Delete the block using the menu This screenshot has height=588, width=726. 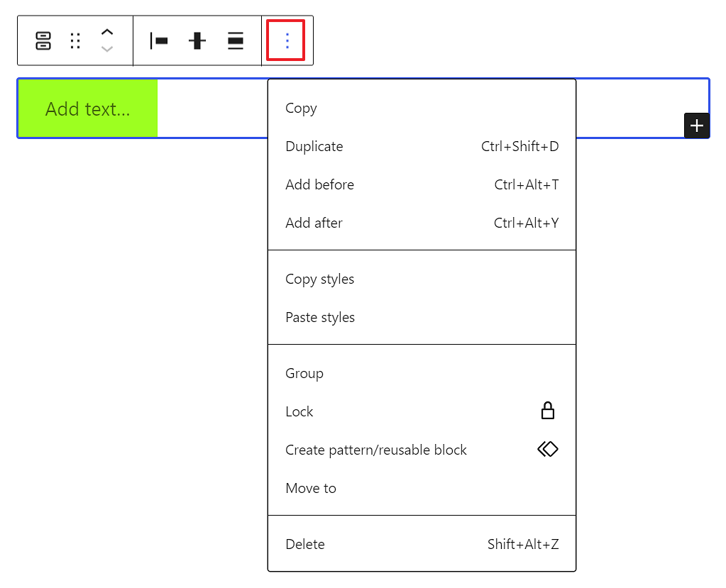pos(305,544)
